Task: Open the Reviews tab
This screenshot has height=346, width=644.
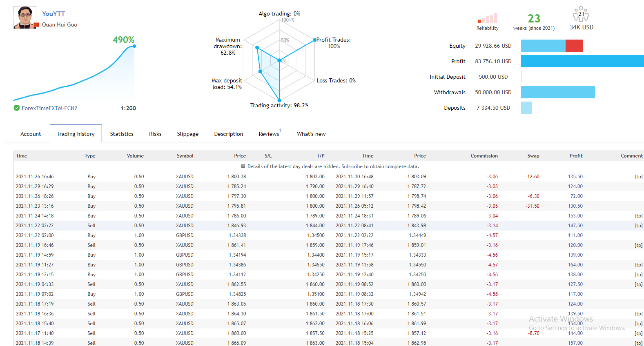Action: (269, 134)
